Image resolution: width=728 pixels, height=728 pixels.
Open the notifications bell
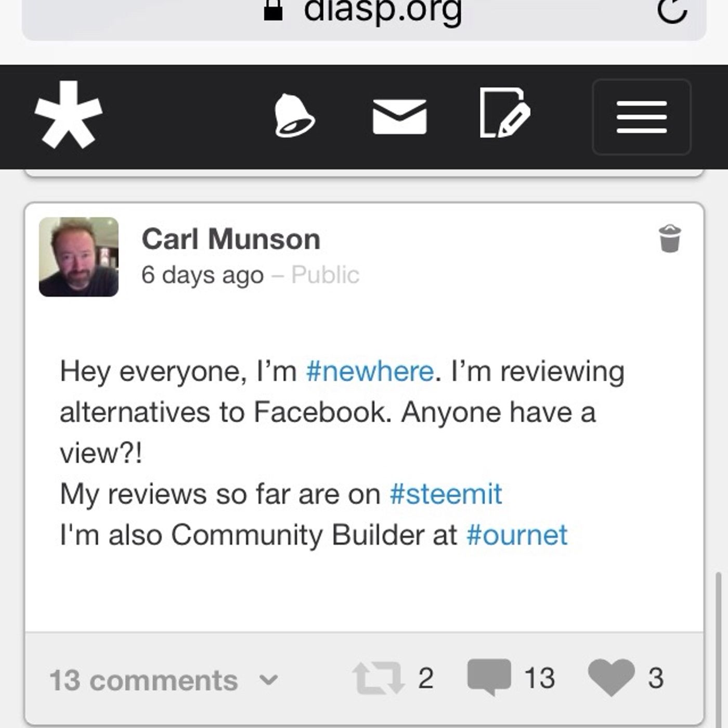pos(294,115)
